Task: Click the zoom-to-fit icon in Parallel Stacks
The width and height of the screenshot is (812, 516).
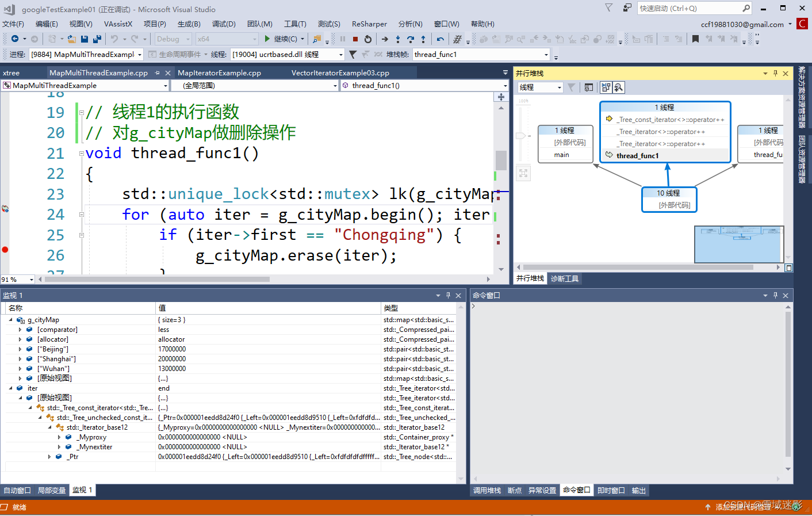Action: (523, 173)
